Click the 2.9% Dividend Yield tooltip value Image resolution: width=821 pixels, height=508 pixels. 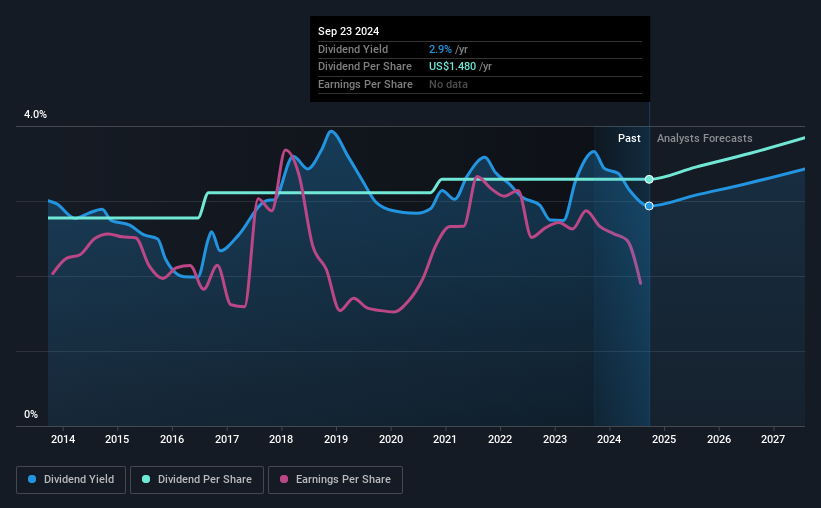tap(440, 49)
